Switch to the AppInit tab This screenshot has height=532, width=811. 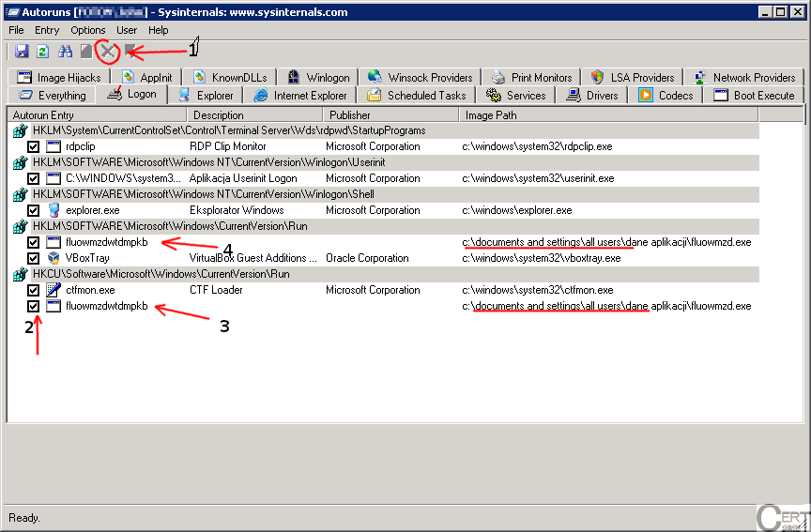[146, 78]
